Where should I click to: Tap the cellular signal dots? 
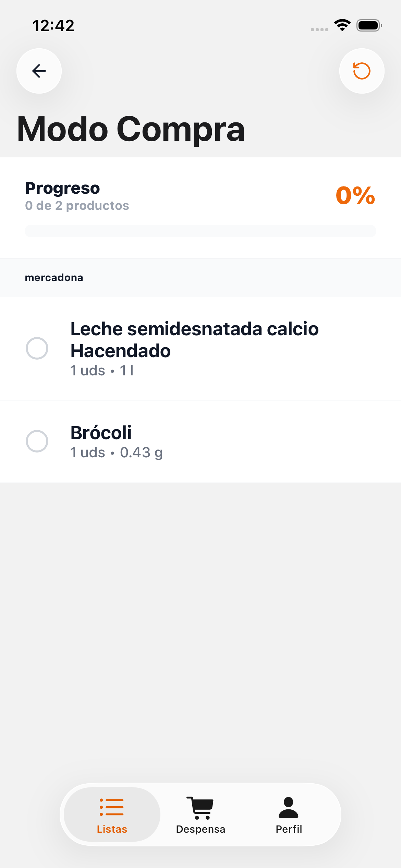click(319, 29)
